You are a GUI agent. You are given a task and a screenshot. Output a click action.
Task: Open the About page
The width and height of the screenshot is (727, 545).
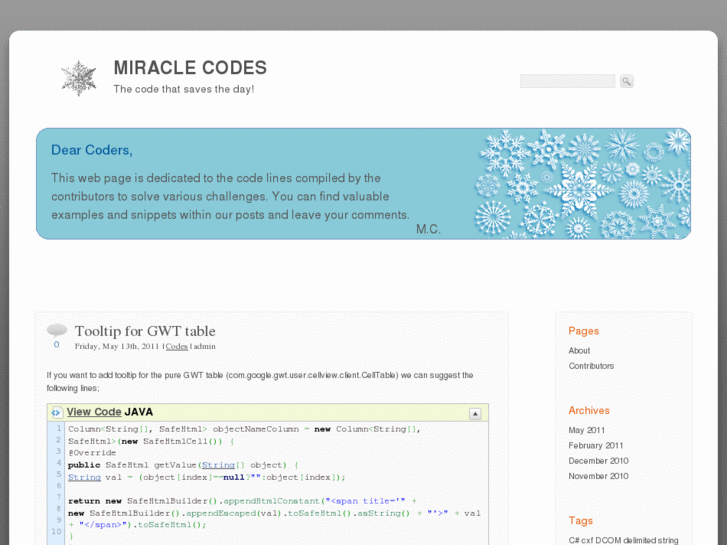(x=579, y=351)
